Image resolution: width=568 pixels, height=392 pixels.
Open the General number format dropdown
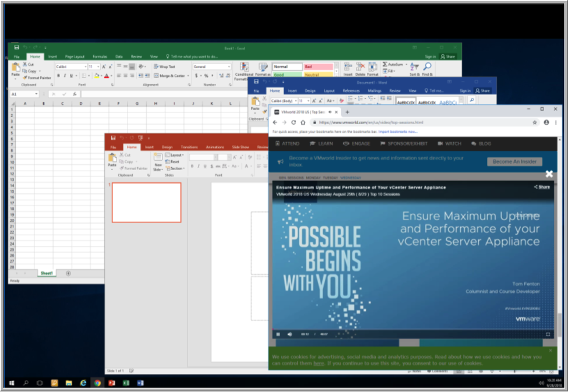click(229, 66)
